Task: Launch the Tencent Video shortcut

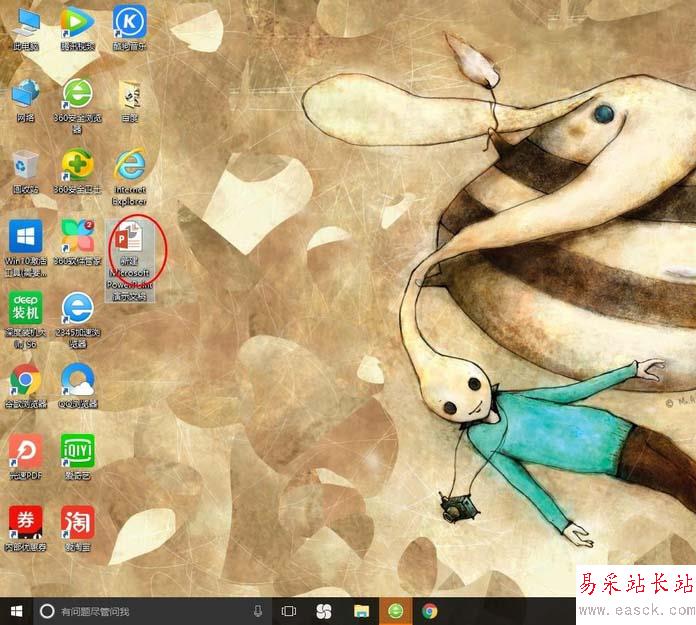Action: 77,28
